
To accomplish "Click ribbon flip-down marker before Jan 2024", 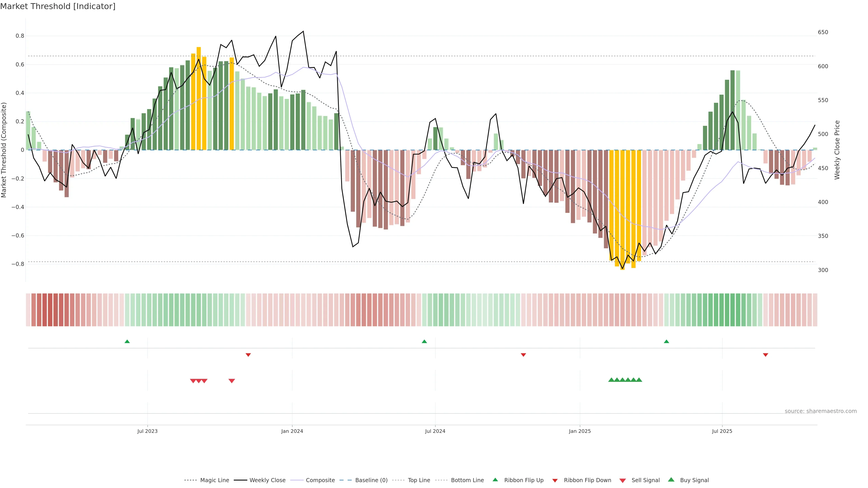I will [x=248, y=355].
